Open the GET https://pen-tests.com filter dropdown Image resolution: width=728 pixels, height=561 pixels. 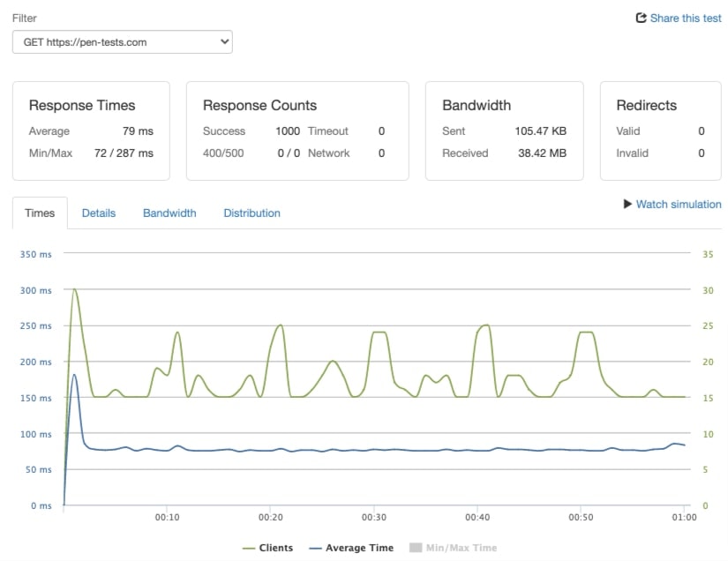(x=122, y=42)
